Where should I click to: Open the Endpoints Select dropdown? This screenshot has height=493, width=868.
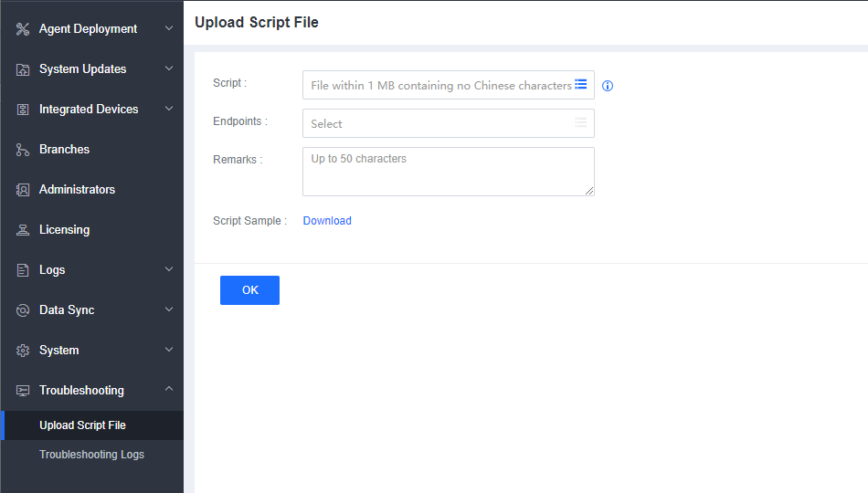point(448,123)
